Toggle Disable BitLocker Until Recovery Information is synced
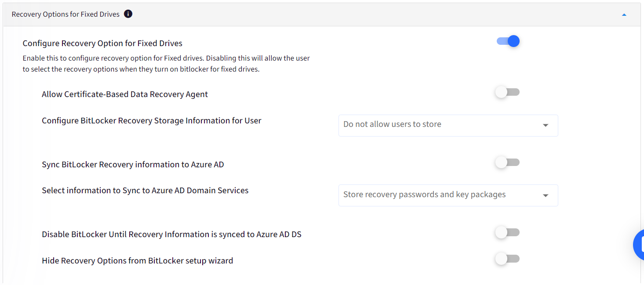The image size is (644, 285). 507,233
